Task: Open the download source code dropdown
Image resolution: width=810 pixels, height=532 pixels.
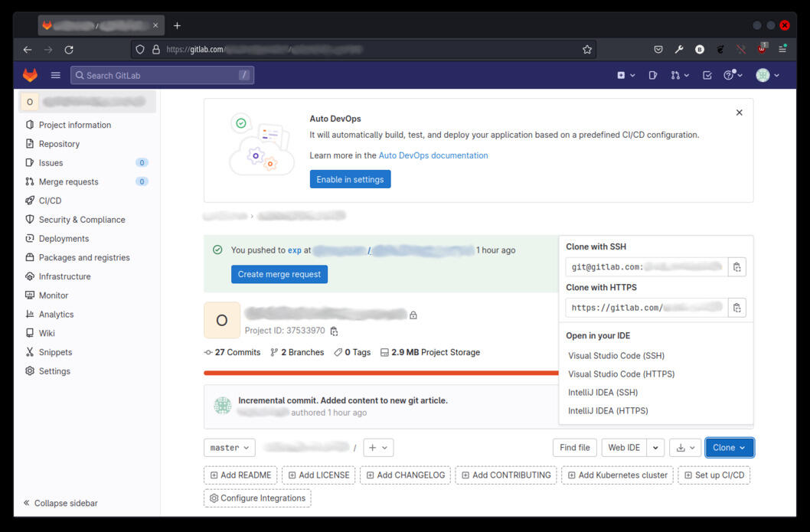Action: pyautogui.click(x=685, y=448)
